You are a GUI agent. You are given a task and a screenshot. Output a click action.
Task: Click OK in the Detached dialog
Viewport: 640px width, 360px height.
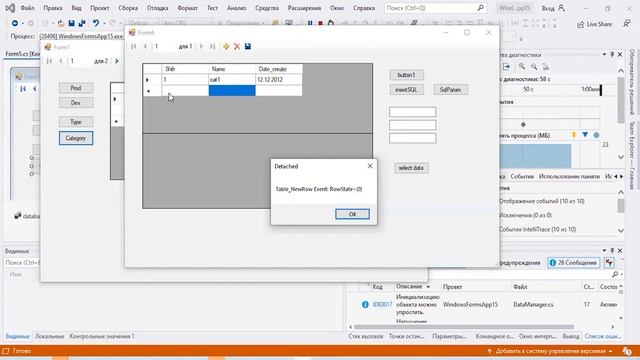(352, 214)
